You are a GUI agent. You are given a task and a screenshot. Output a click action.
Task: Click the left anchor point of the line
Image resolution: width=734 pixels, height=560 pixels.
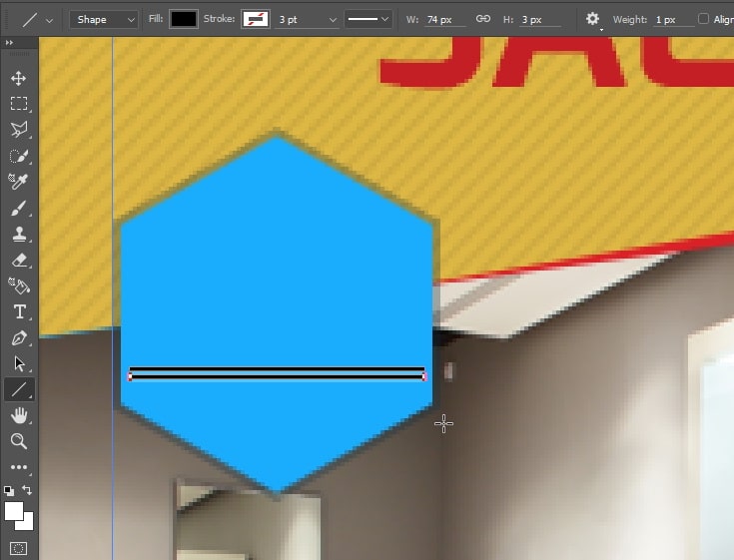point(130,376)
